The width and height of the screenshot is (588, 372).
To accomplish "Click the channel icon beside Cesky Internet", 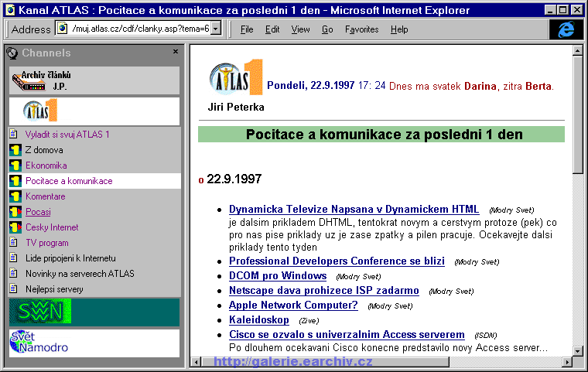I will coord(15,227).
